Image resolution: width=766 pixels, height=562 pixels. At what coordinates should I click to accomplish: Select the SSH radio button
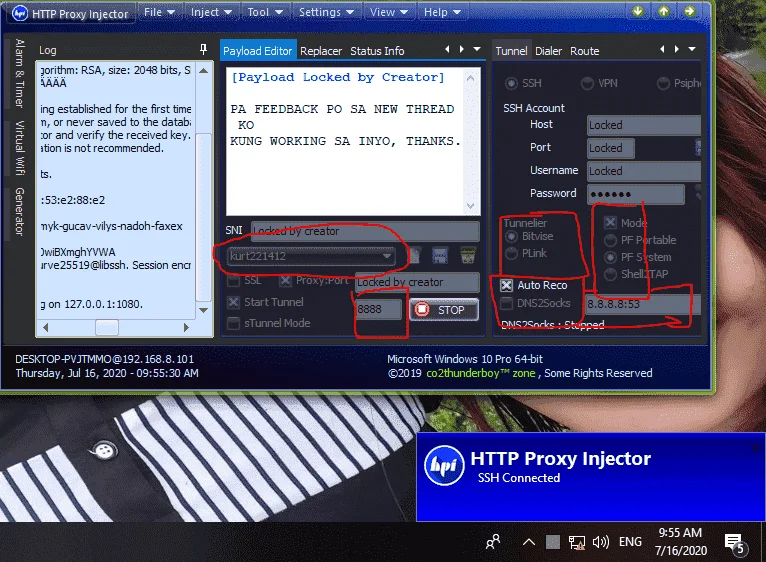click(511, 84)
